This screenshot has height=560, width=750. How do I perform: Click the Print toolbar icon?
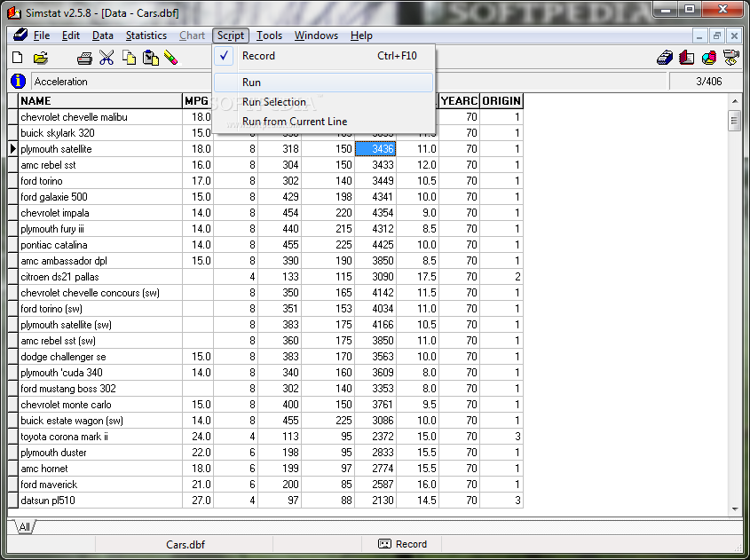pyautogui.click(x=84, y=59)
